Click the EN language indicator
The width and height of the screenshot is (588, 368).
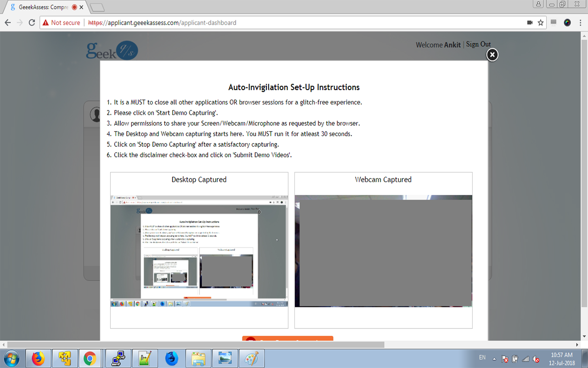[482, 357]
